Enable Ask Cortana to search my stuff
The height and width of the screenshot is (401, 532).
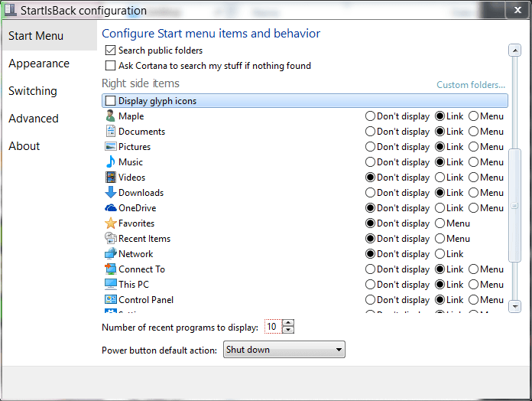coord(110,66)
